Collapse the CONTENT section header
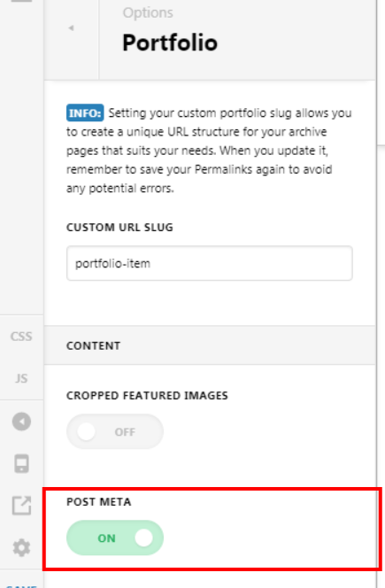385x588 pixels. tap(210, 345)
